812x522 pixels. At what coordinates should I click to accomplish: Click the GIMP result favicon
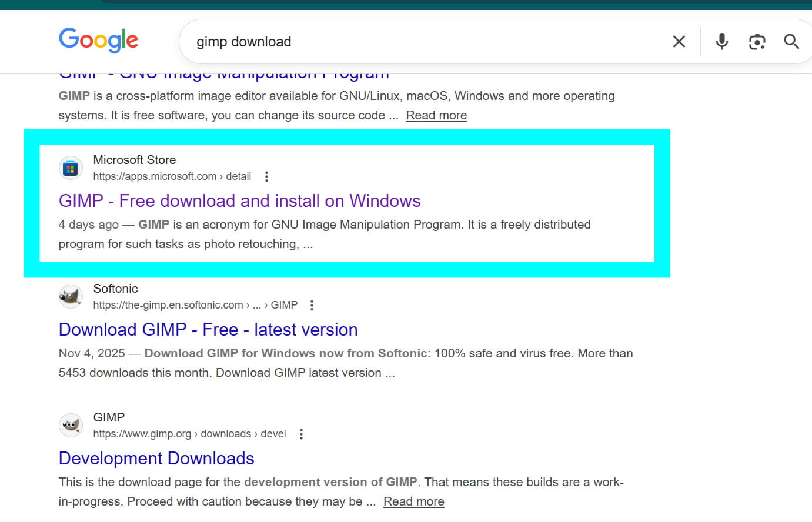[71, 426]
